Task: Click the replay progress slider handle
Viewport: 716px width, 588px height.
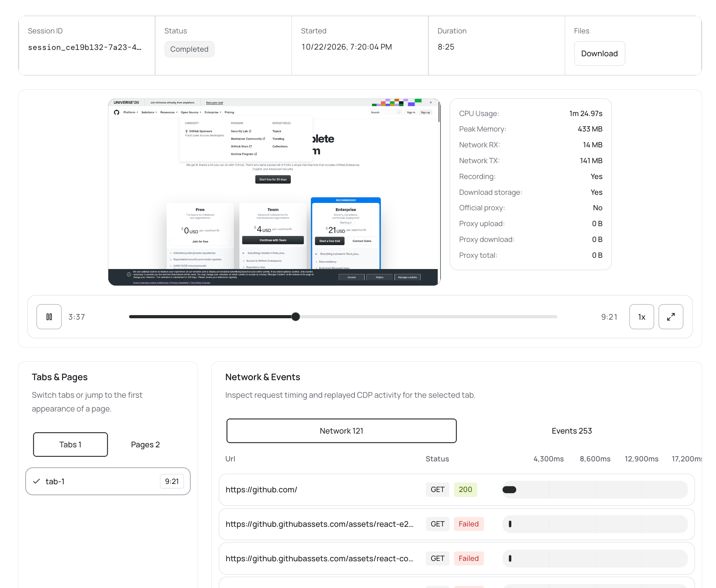Action: click(x=296, y=317)
